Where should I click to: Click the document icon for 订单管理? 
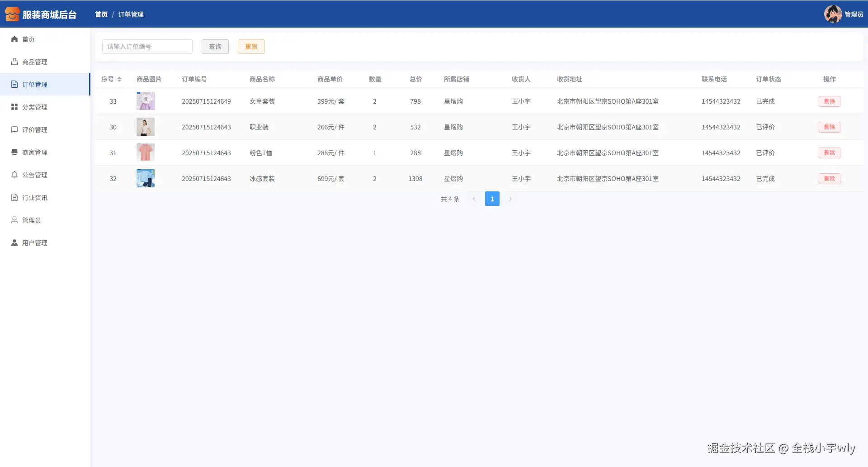click(14, 84)
